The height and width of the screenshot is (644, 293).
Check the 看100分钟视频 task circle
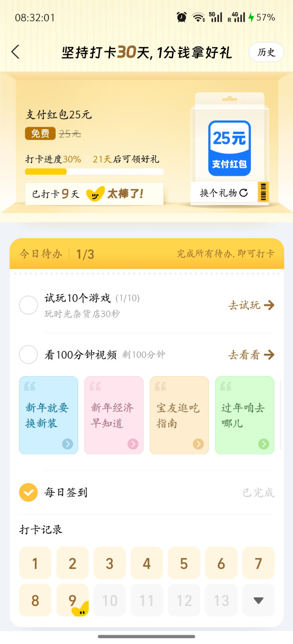tap(28, 355)
